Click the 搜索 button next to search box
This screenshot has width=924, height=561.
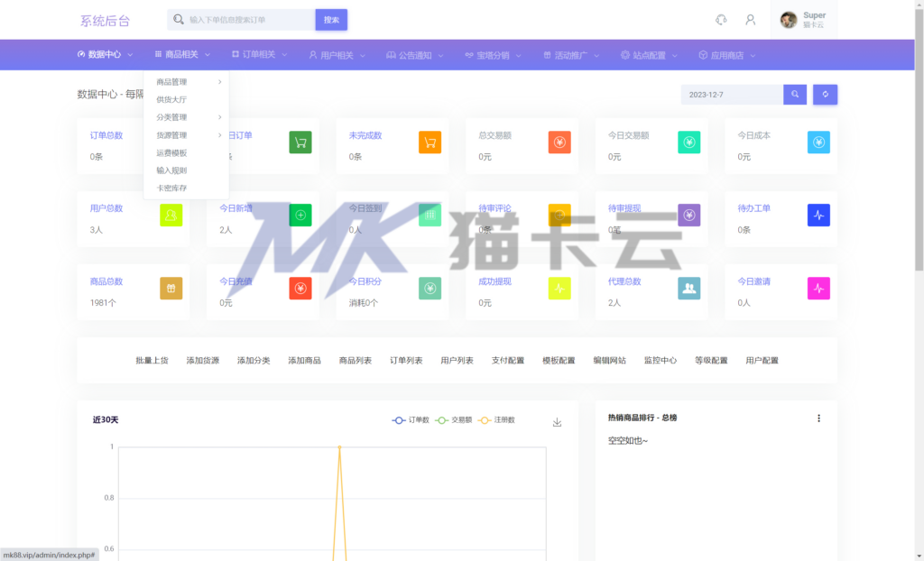tap(331, 20)
